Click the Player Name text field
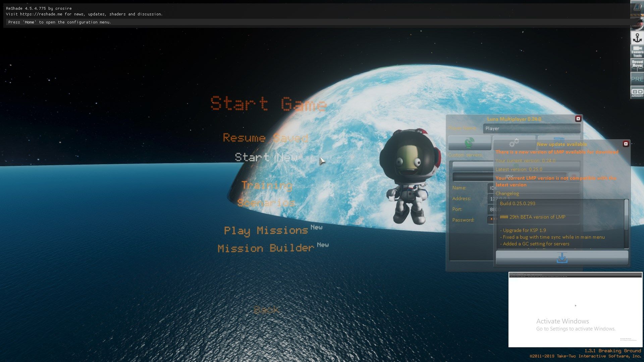This screenshot has width=644, height=362. [532, 129]
